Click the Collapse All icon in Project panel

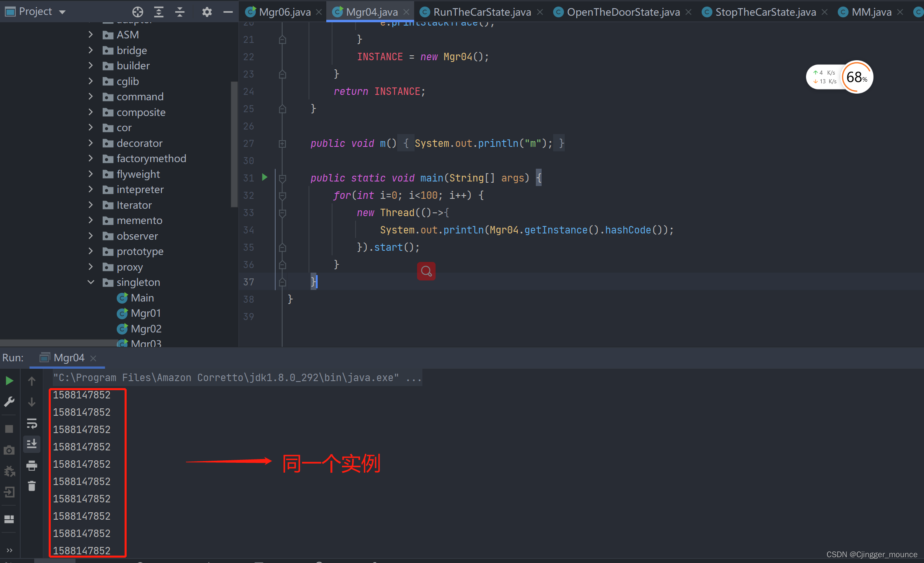tap(180, 12)
